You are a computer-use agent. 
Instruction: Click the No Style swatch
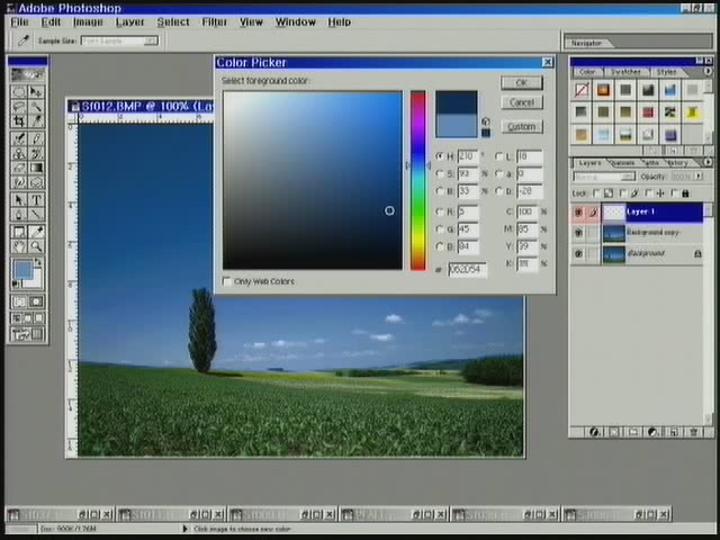[x=581, y=90]
